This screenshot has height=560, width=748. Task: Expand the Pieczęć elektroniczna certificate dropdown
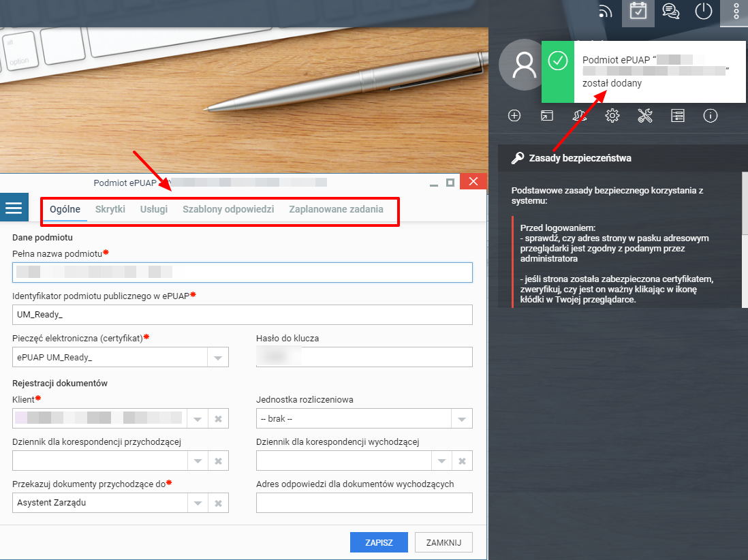tap(218, 358)
